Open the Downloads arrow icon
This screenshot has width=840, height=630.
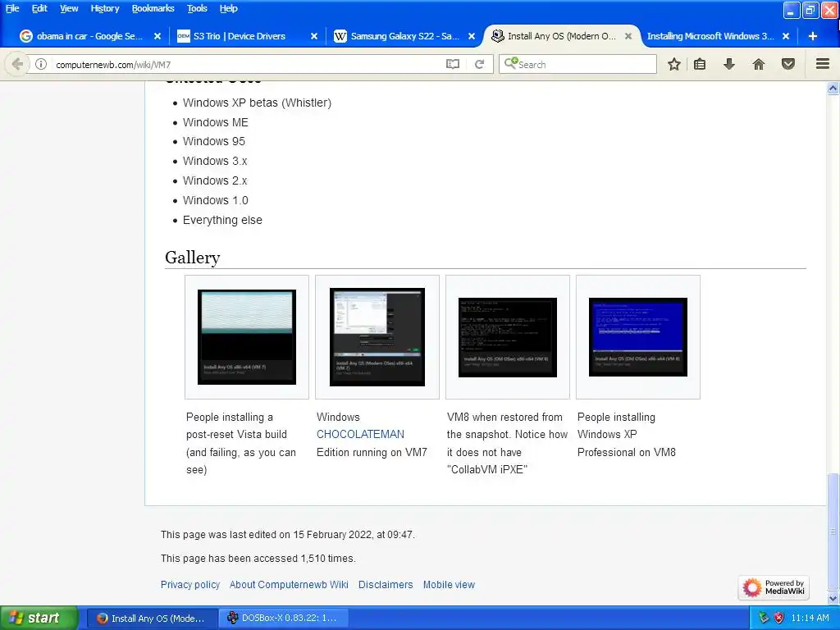point(729,64)
